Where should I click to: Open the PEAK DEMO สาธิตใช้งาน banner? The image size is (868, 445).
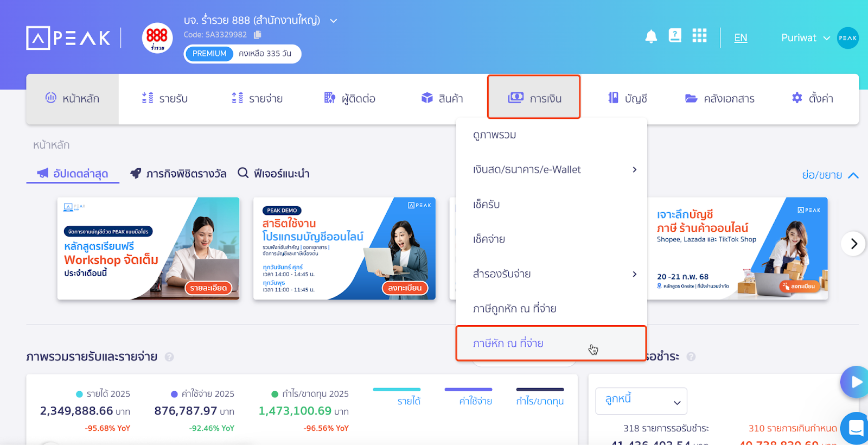[344, 249]
